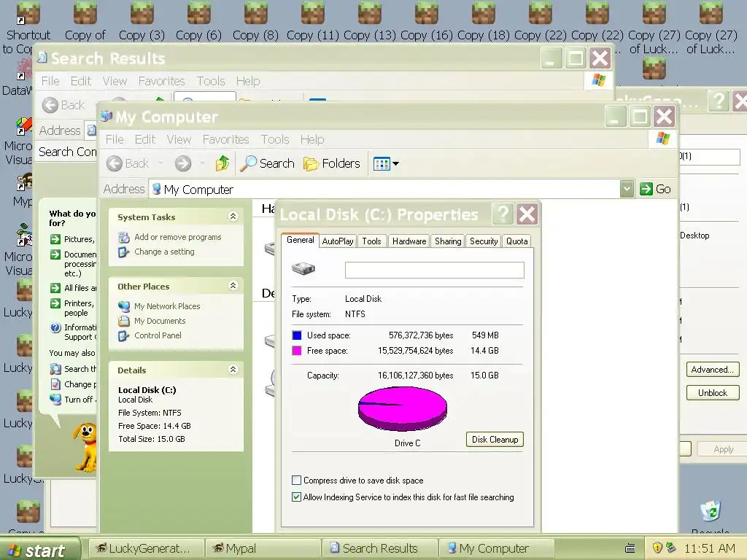Open My Documents in Other Places
Screen dimensions: 747x560
[x=160, y=321]
